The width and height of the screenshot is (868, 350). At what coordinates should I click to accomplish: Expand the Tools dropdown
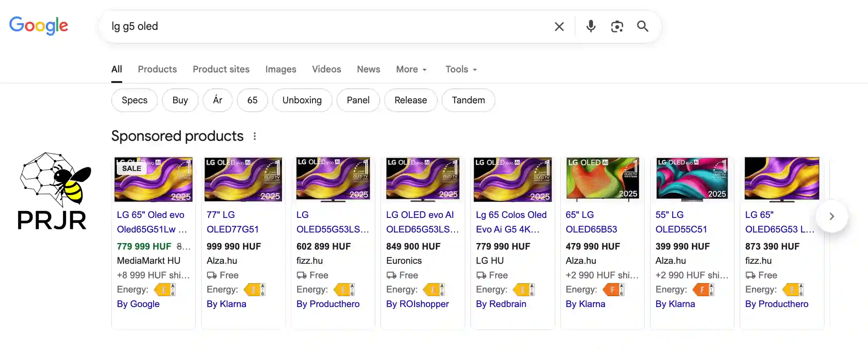tap(461, 69)
